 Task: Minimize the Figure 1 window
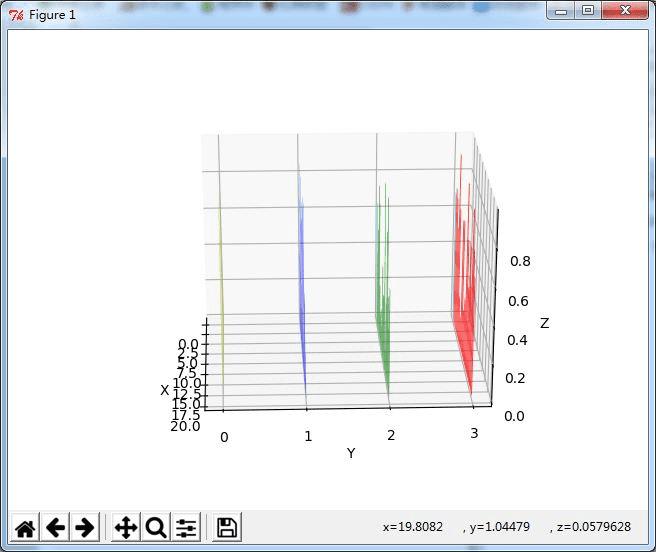pos(561,10)
